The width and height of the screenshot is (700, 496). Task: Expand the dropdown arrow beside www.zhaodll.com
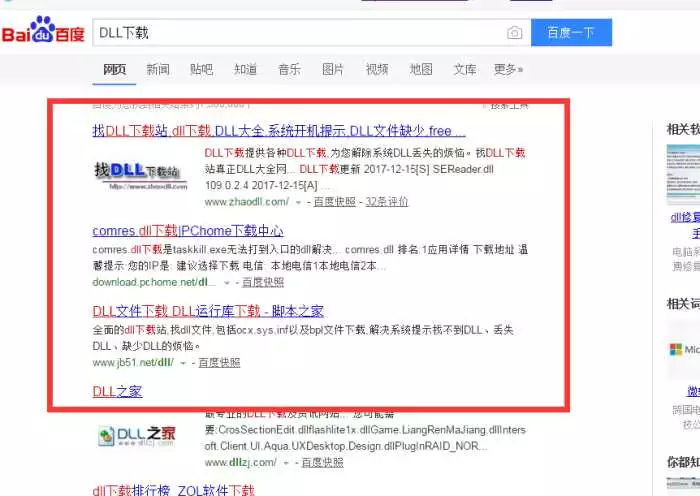click(298, 203)
